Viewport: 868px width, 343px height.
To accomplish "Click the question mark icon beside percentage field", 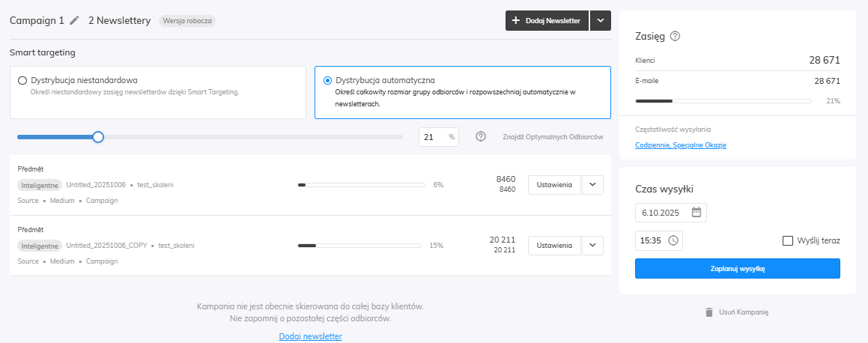I will click(481, 137).
